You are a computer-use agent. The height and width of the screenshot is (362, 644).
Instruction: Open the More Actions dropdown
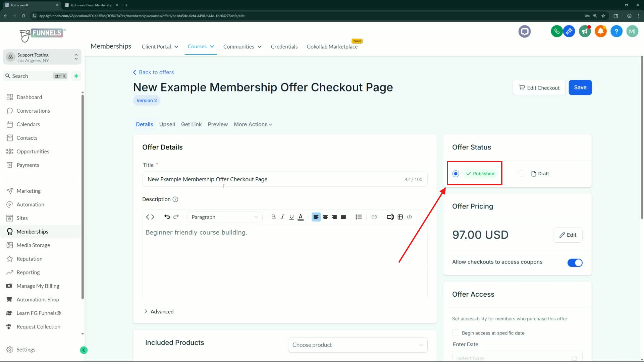253,124
